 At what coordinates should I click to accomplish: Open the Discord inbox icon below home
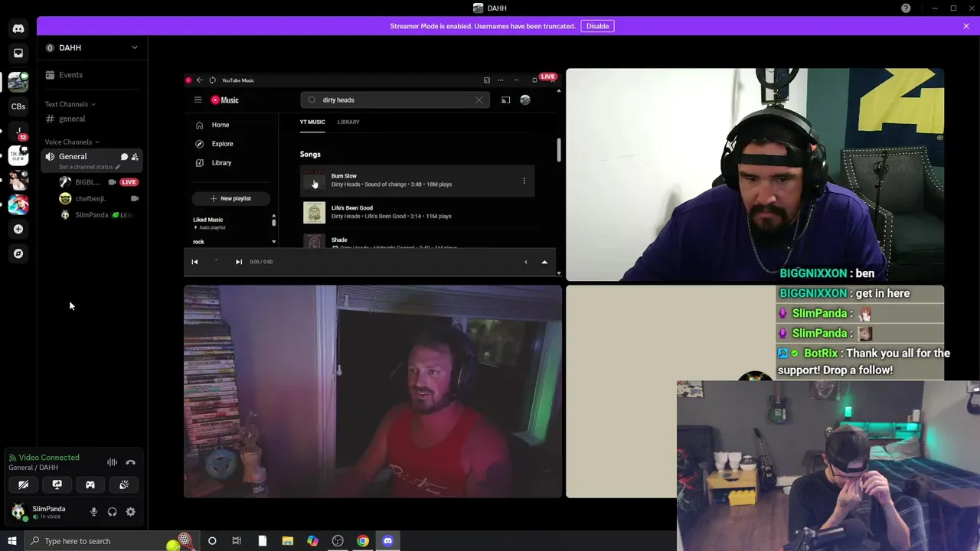click(18, 53)
